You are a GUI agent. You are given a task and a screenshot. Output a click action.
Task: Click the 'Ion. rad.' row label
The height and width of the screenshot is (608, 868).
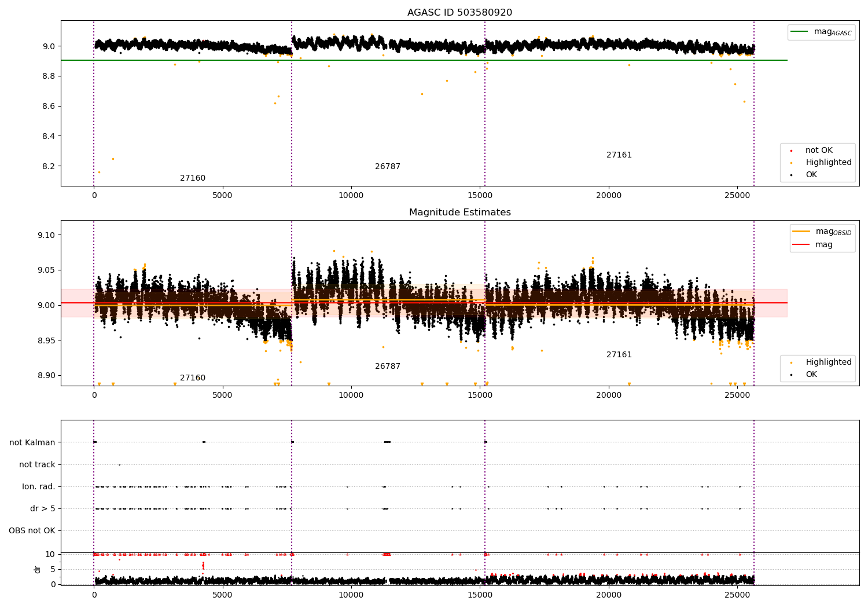pos(39,486)
